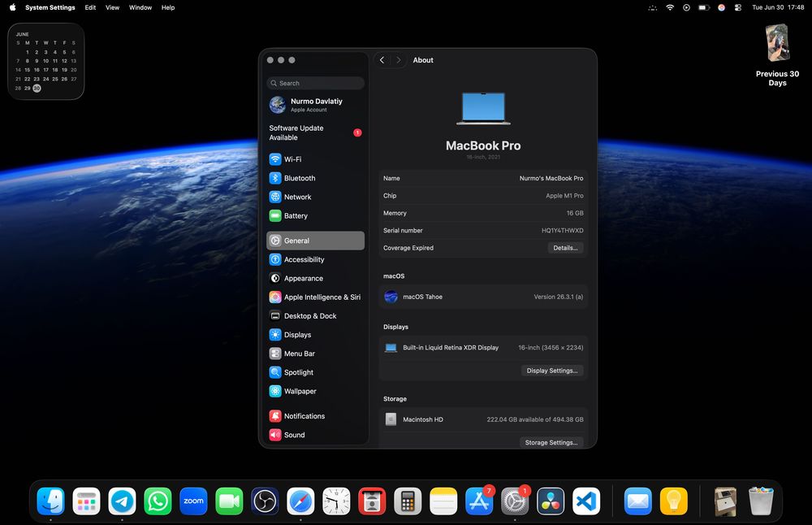Select Network in the settings sidebar

click(x=315, y=197)
